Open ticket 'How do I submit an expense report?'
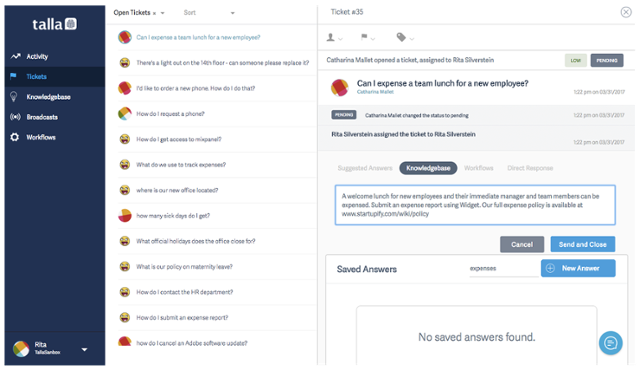The width and height of the screenshot is (640, 371). [x=182, y=318]
